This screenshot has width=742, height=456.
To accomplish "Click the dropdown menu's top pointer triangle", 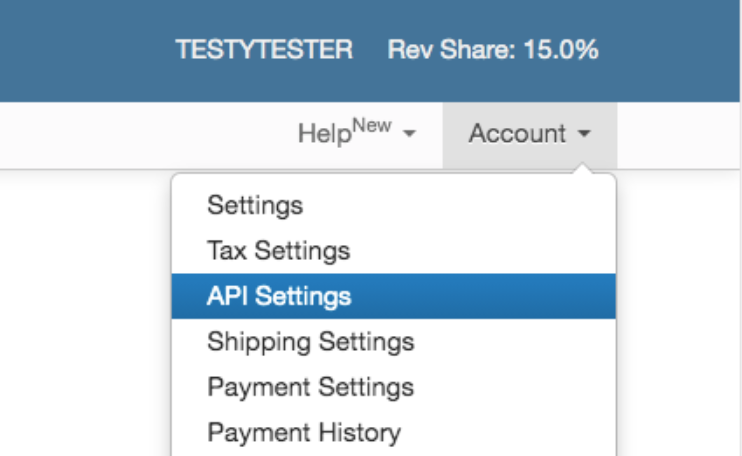I will point(584,171).
